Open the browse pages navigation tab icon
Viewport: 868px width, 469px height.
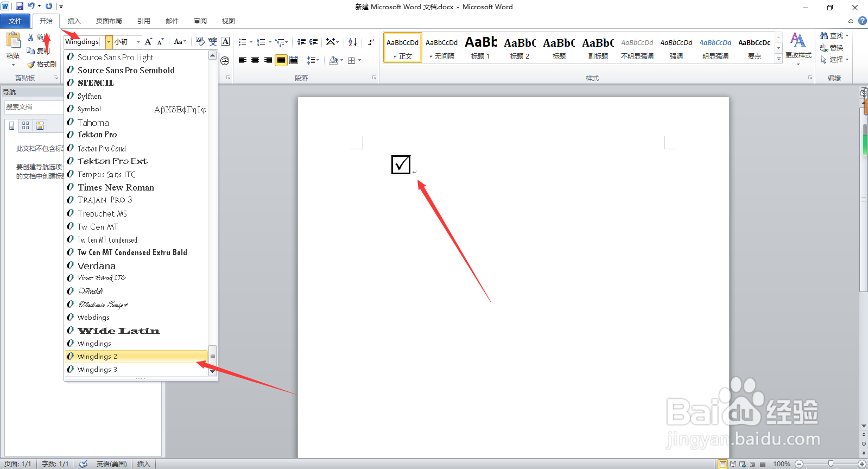pos(26,126)
